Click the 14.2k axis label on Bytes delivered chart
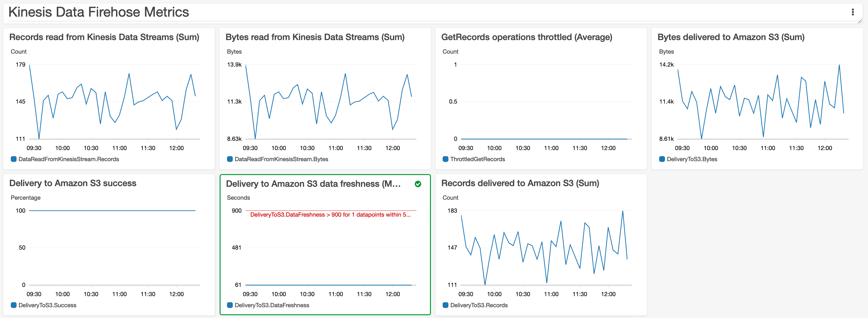868x318 pixels. click(x=666, y=65)
